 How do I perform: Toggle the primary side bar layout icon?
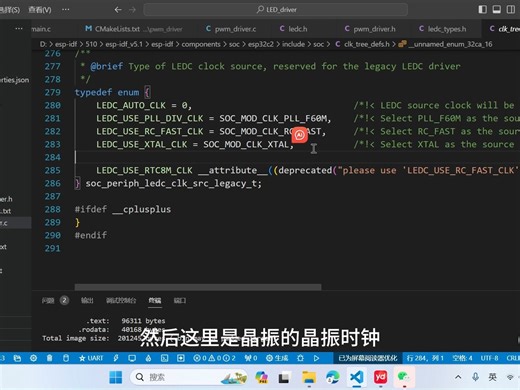tap(482, 9)
